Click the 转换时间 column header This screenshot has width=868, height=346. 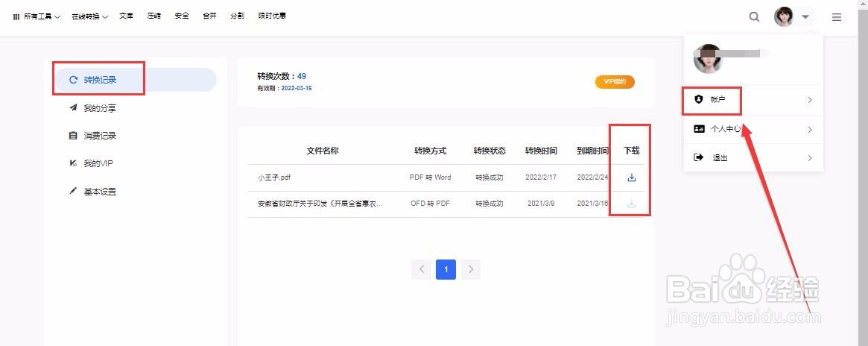541,151
